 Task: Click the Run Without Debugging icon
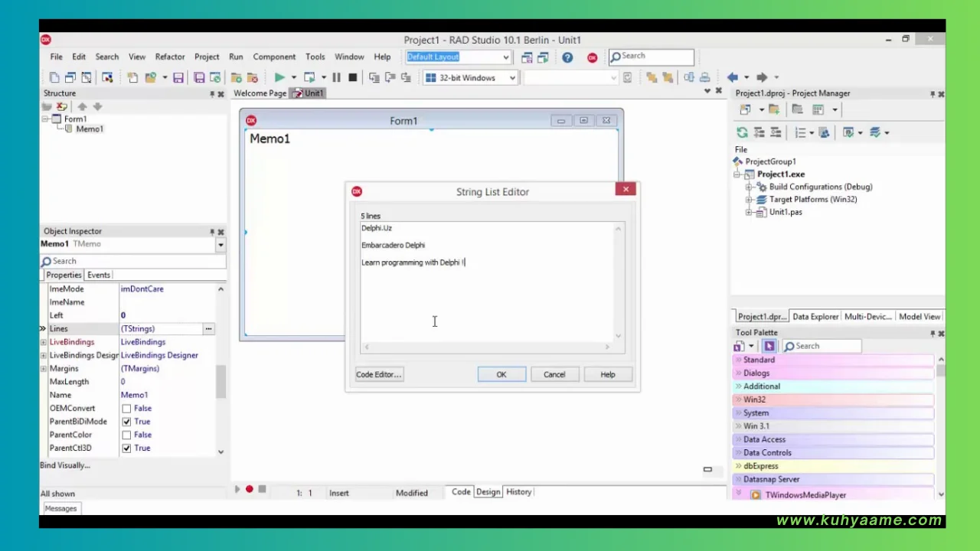click(309, 77)
